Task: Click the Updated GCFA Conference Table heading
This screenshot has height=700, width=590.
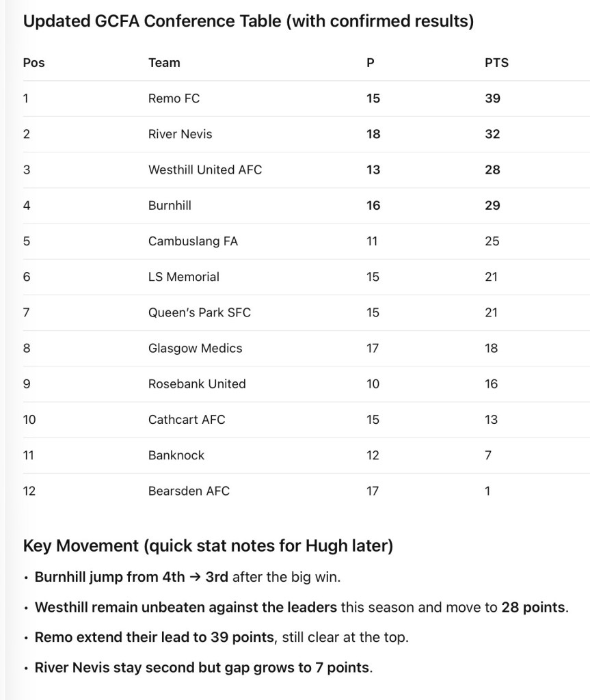Action: point(248,21)
